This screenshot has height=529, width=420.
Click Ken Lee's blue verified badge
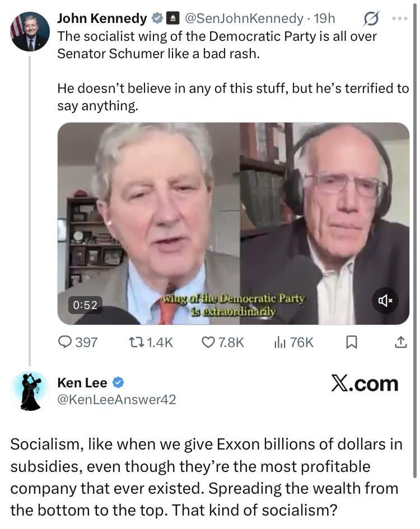pyautogui.click(x=119, y=383)
